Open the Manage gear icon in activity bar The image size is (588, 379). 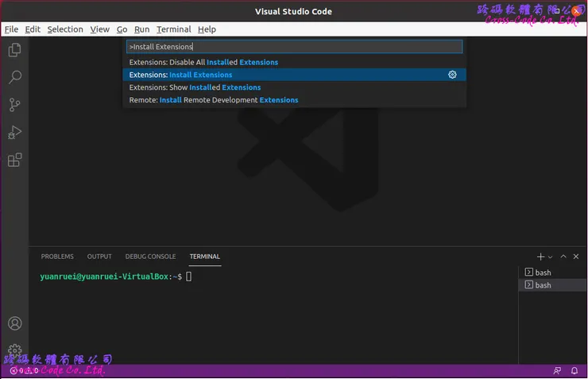[x=15, y=350]
